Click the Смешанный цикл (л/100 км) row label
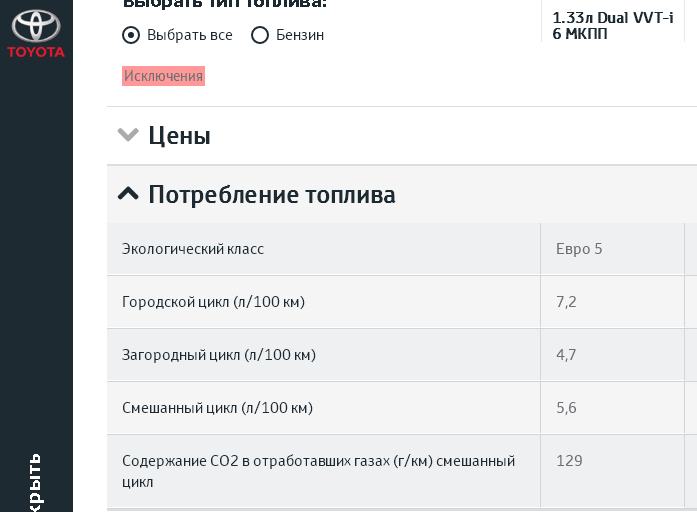The image size is (697, 512). [217, 408]
